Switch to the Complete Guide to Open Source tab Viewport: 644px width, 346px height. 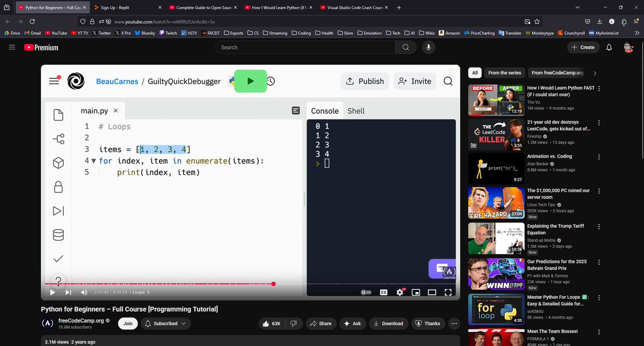tap(203, 8)
